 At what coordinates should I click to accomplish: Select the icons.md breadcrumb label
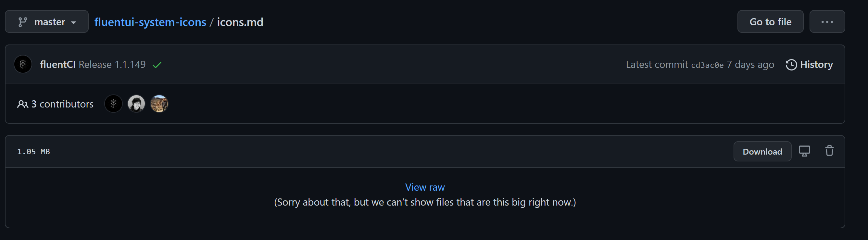[x=240, y=22]
